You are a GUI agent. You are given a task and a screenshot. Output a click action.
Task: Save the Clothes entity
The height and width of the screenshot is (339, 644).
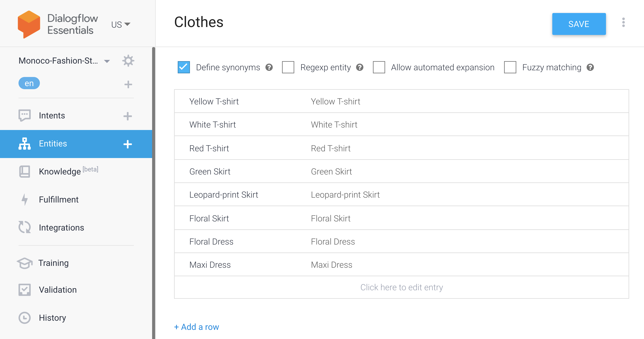coord(579,24)
